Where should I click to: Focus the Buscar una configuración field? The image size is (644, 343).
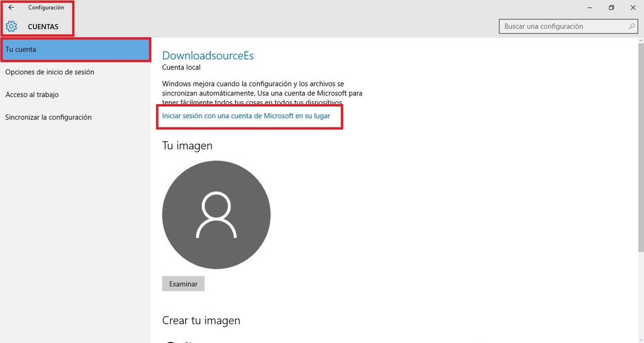(x=568, y=26)
